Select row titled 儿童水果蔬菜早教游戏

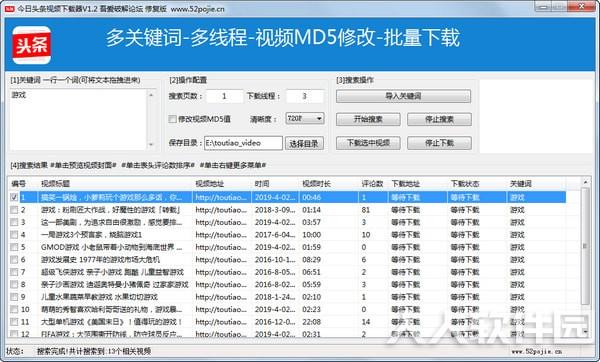point(287,297)
